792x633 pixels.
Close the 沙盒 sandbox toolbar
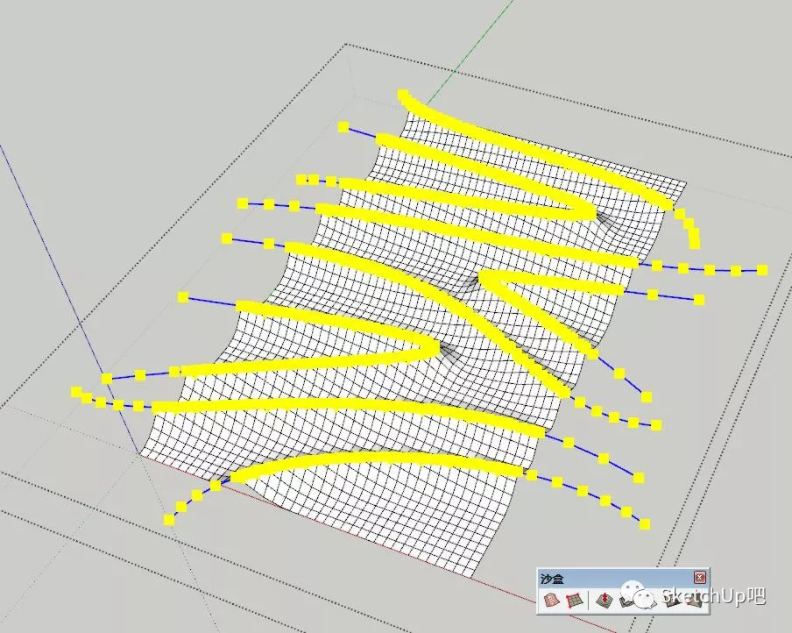tap(700, 577)
